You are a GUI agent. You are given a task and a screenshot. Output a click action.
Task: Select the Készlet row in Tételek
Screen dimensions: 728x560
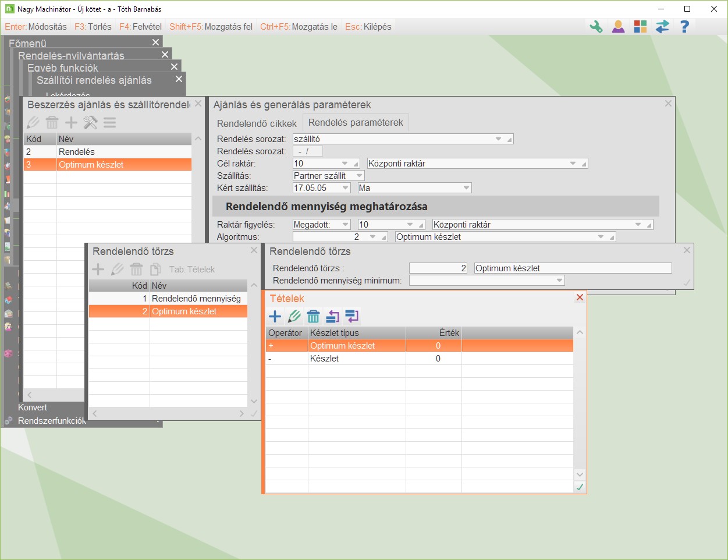point(324,359)
